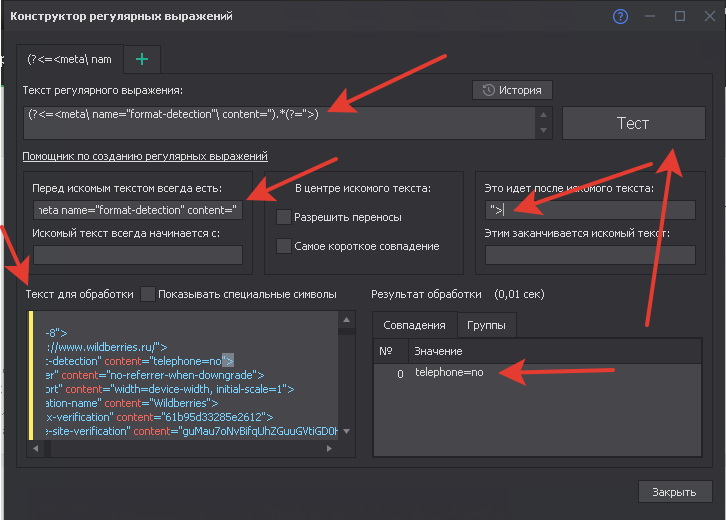The image size is (726, 520).
Task: Open the regex creation helper link
Action: [145, 157]
